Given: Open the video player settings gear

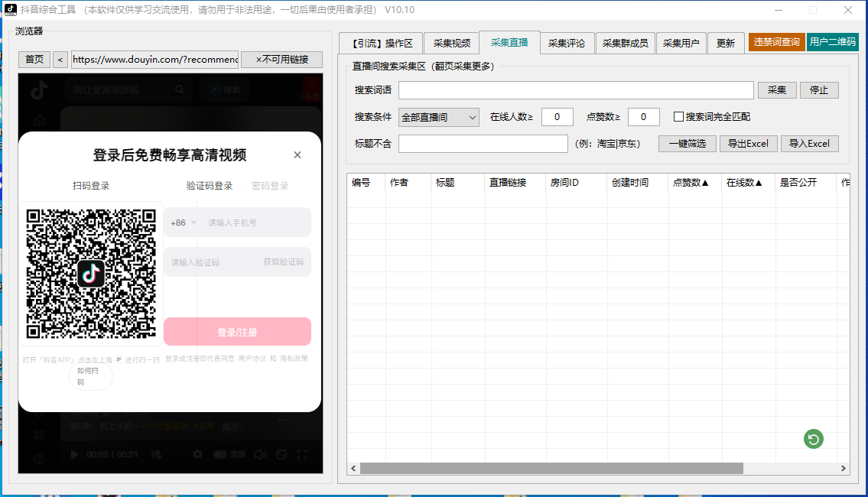Looking at the screenshot, I should coord(197,454).
